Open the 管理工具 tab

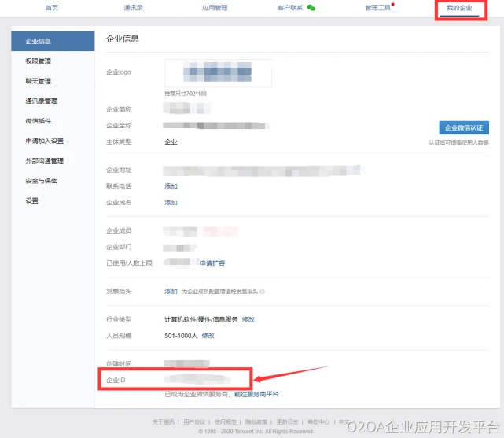377,7
